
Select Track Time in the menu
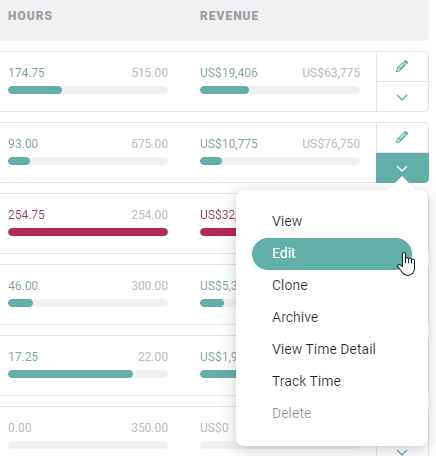pos(306,381)
